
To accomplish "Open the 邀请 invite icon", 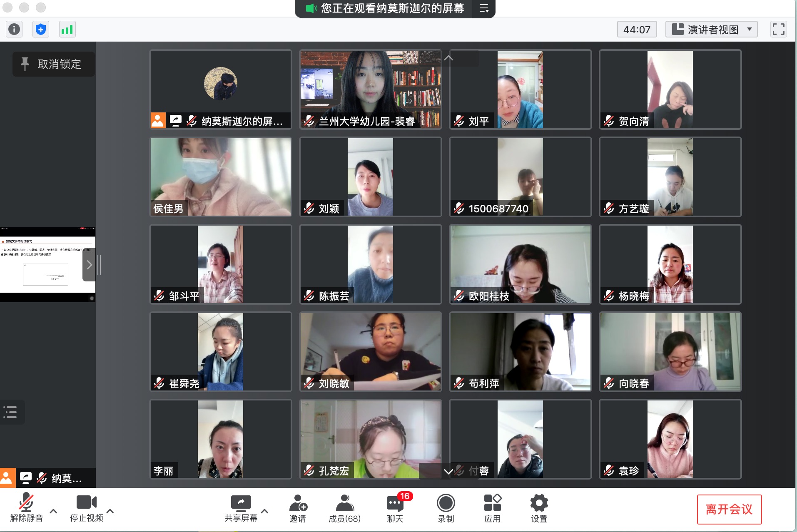I will click(x=298, y=508).
